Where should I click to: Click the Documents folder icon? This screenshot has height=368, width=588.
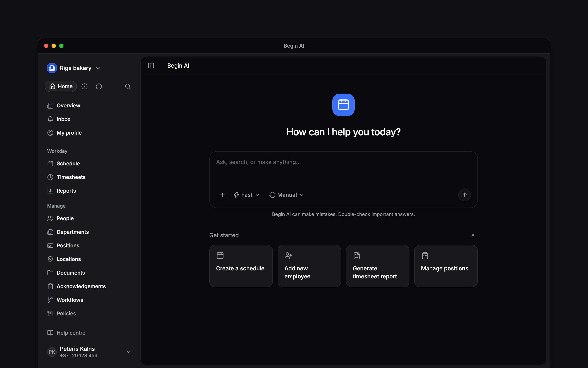[x=50, y=273]
